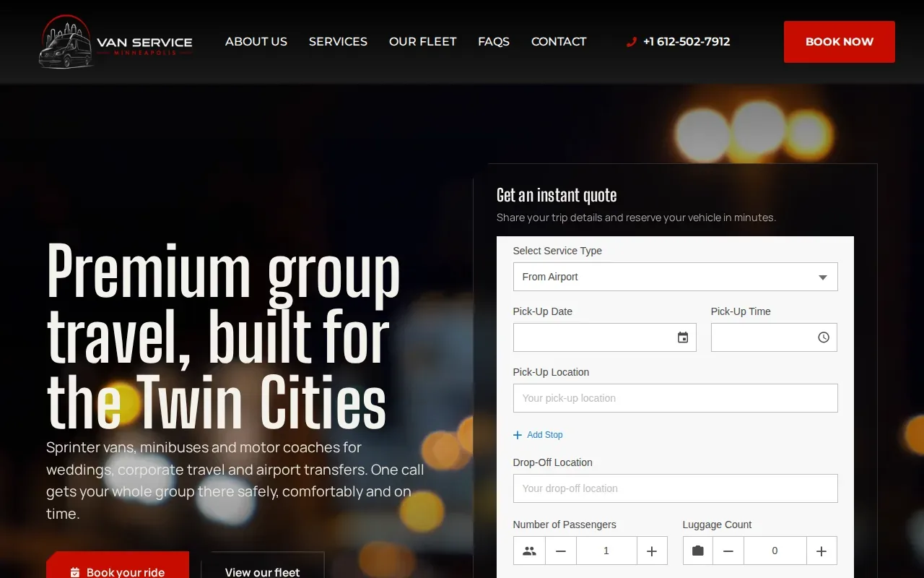Select the luggage count value field
Viewport: 924px width, 578px height.
pos(775,551)
